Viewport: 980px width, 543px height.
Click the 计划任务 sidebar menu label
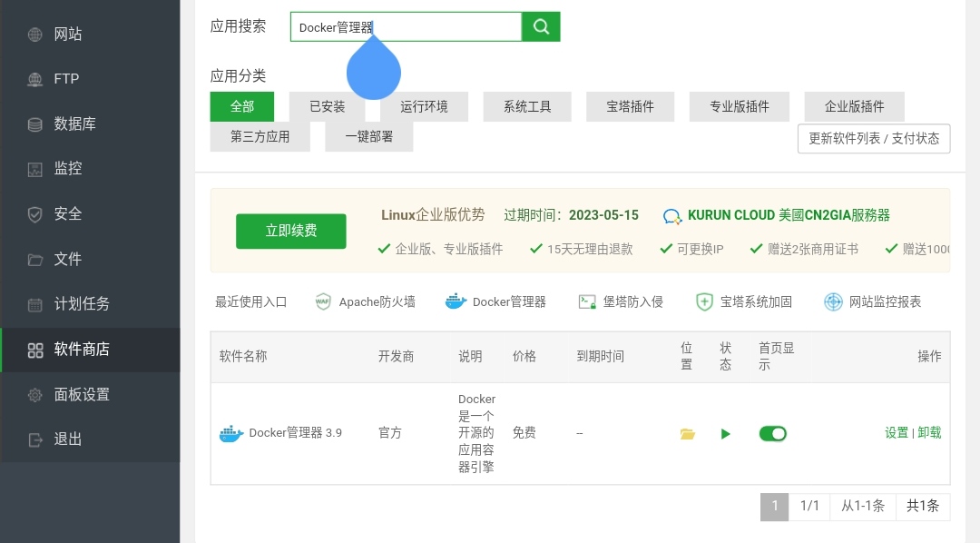82,305
